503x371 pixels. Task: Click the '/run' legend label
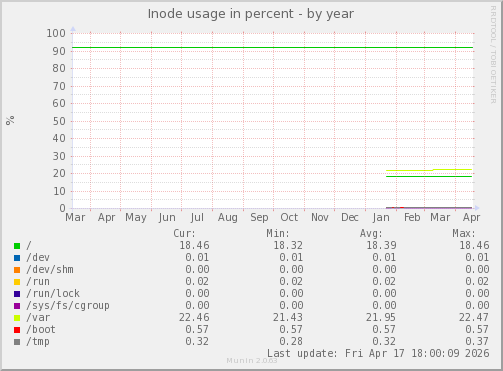[x=38, y=282]
